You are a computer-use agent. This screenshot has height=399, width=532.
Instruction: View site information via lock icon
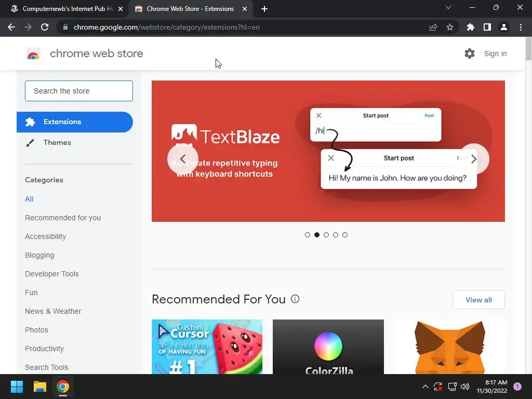click(x=65, y=27)
